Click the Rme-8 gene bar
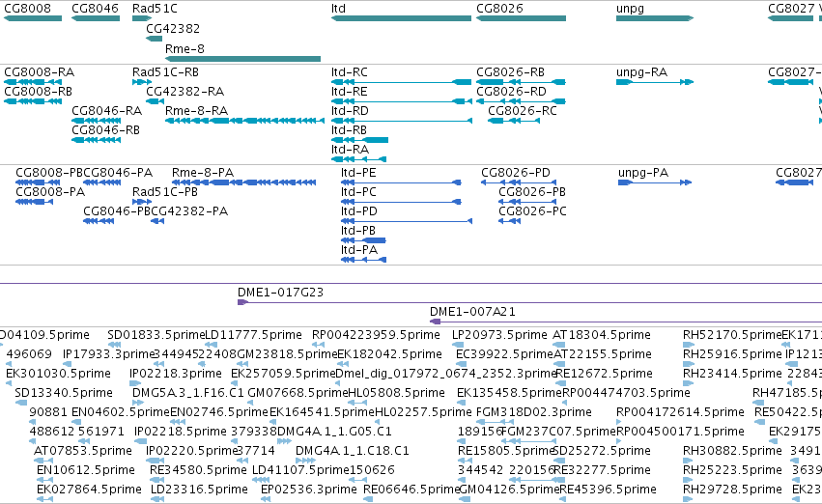 tap(242, 59)
